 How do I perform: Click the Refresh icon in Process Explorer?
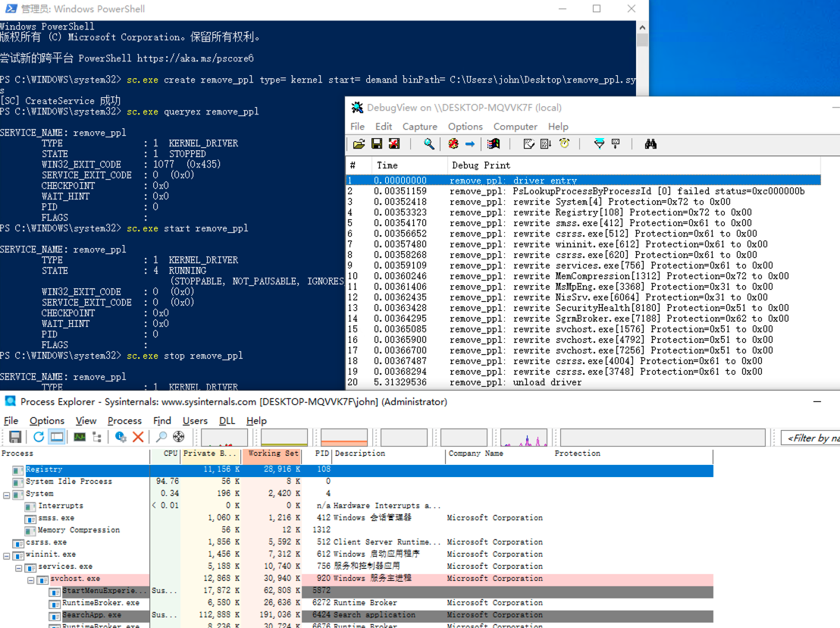[x=38, y=436]
